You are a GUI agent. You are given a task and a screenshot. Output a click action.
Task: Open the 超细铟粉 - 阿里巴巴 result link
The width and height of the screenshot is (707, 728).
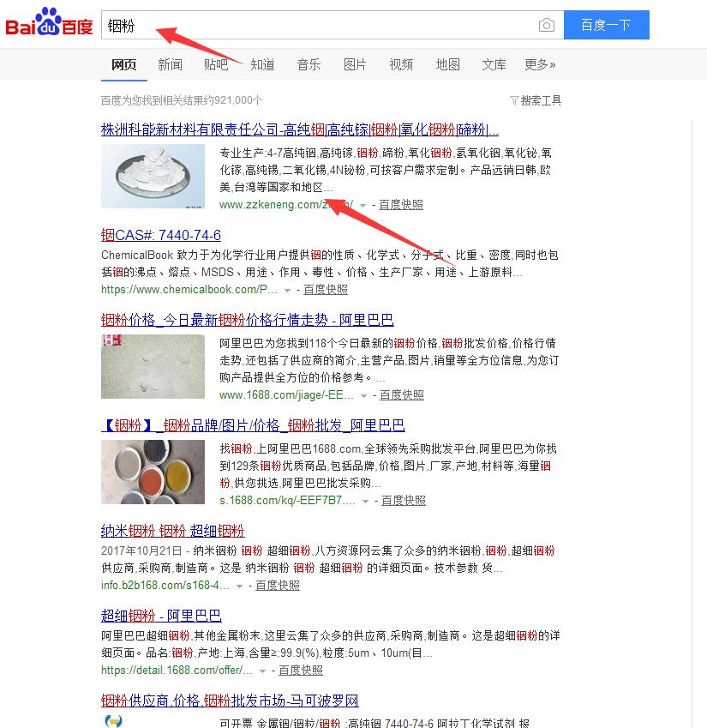pyautogui.click(x=161, y=616)
